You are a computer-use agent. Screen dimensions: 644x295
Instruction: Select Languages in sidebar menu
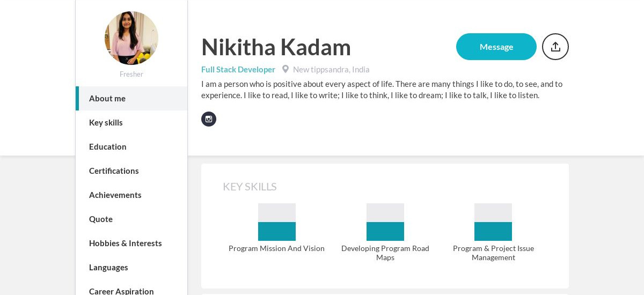click(x=131, y=267)
